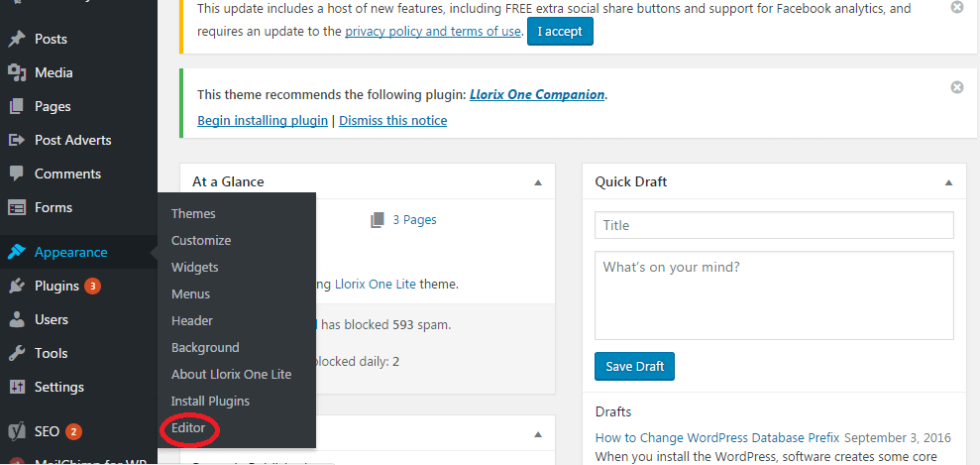The height and width of the screenshot is (465, 980).
Task: Open Customize in Appearance submenu
Action: [x=201, y=241]
